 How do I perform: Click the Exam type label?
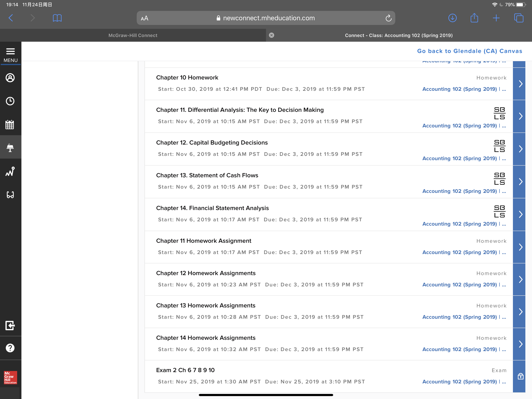499,370
